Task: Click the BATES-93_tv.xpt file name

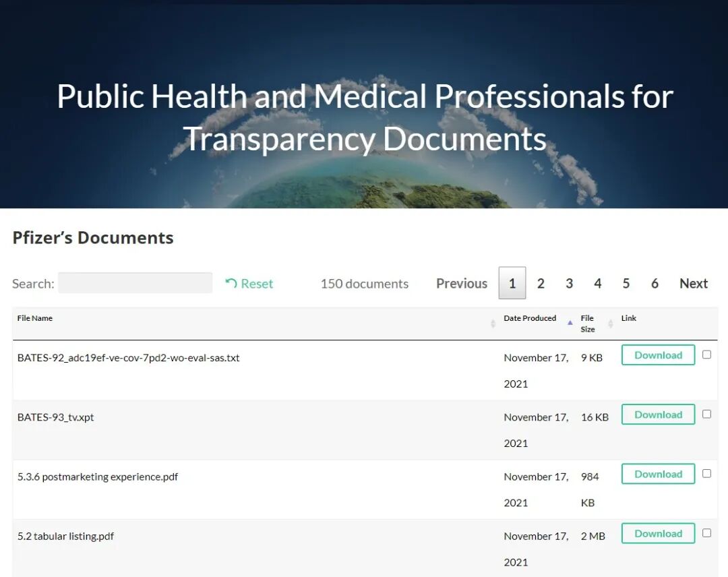Action: coord(55,417)
